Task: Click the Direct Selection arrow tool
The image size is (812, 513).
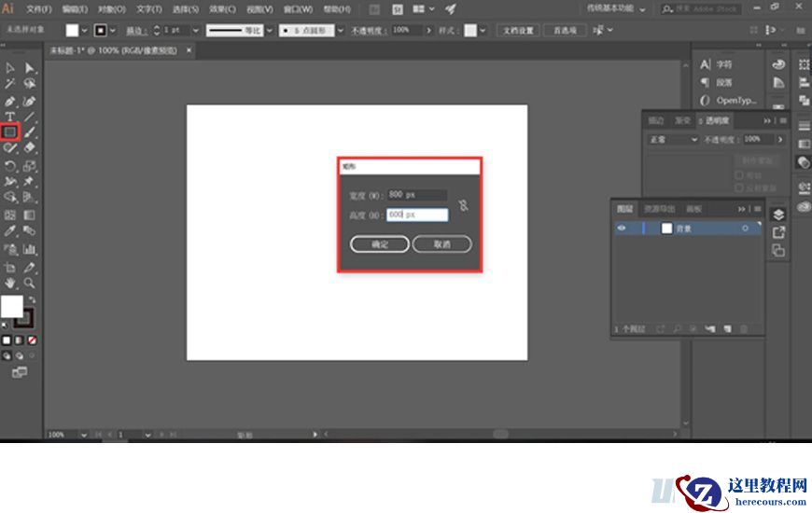Action: tap(30, 68)
